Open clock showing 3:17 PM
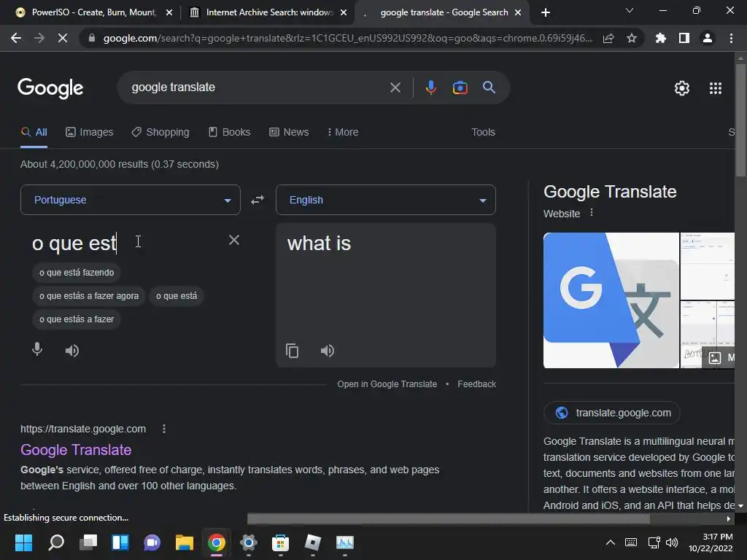747x560 pixels. 711,542
